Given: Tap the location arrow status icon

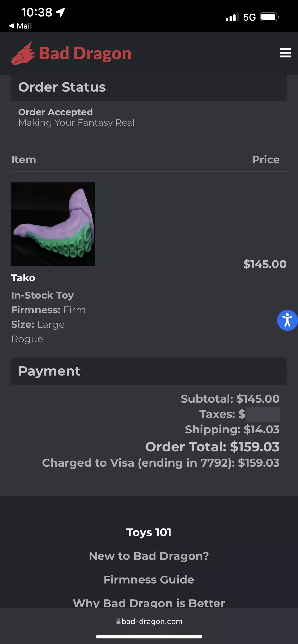Looking at the screenshot, I should coord(60,12).
